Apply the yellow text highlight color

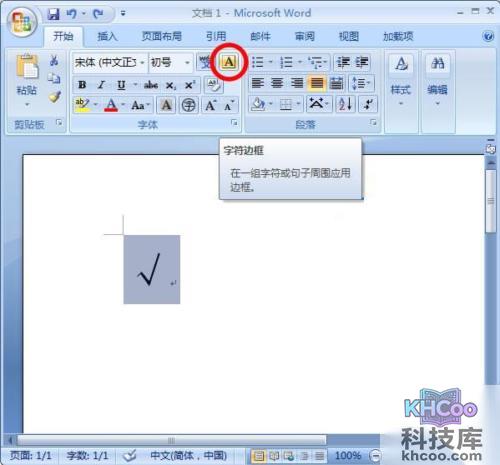(82, 105)
